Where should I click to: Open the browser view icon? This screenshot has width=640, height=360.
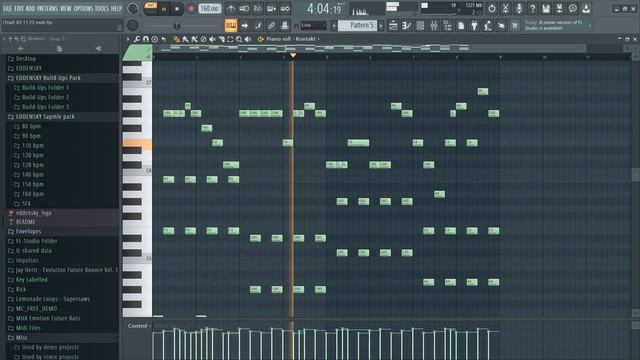pyautogui.click(x=447, y=26)
